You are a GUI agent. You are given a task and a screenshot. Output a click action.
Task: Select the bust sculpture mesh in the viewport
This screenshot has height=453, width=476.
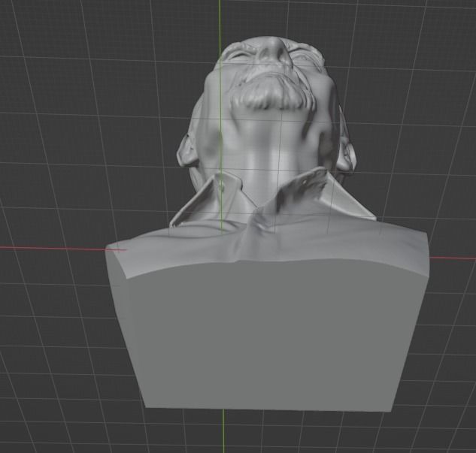(267, 225)
